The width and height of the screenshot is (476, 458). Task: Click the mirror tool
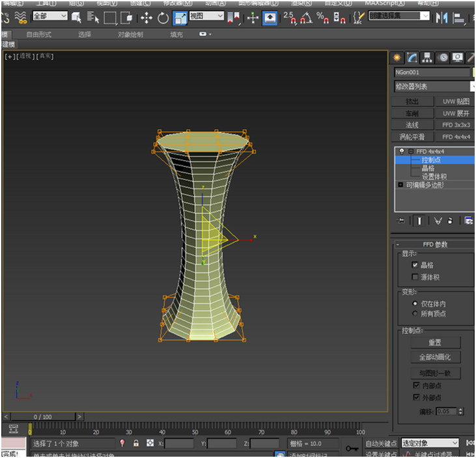[x=441, y=18]
